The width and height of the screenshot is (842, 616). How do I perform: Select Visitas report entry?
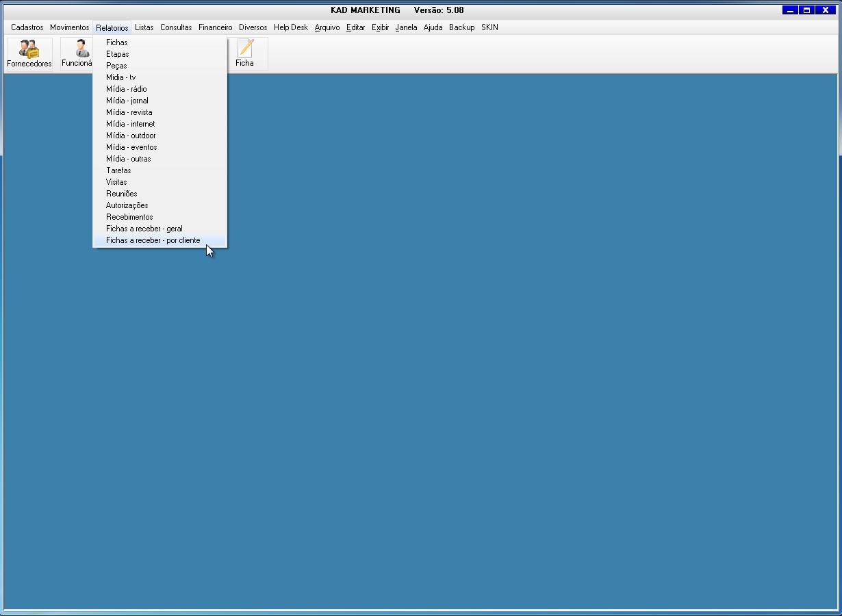click(160, 182)
